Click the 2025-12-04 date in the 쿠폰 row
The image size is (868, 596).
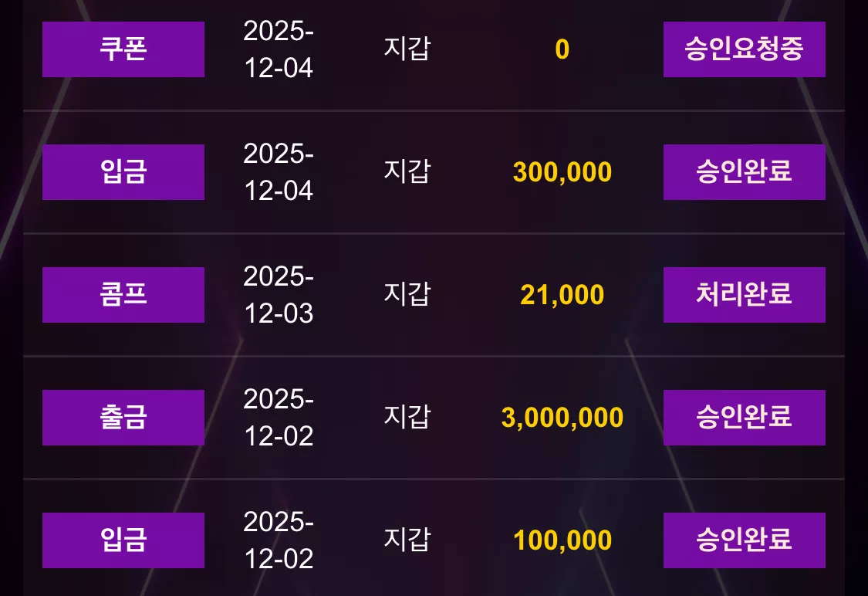[x=279, y=49]
